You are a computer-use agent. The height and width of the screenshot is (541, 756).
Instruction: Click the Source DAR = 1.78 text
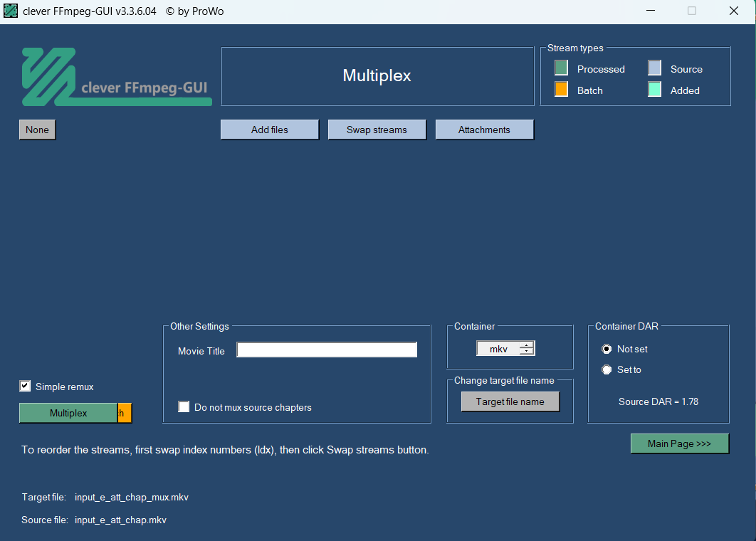pyautogui.click(x=658, y=401)
